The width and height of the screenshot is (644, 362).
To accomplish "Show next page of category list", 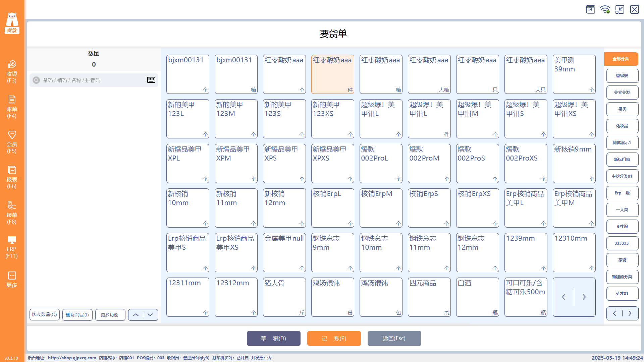I will (x=630, y=313).
